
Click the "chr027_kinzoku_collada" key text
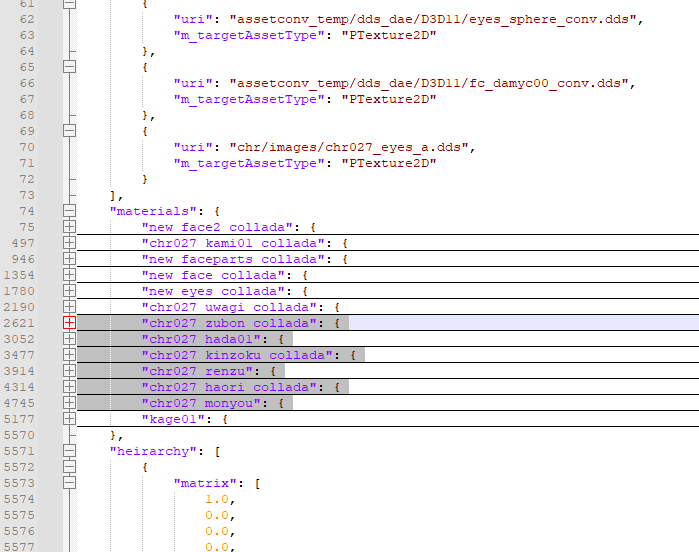coord(237,355)
